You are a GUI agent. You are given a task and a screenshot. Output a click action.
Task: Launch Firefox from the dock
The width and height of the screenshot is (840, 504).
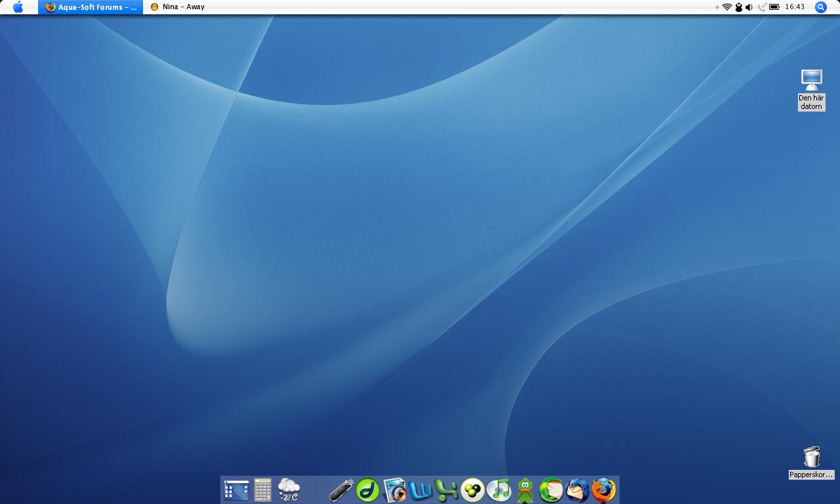coord(604,490)
